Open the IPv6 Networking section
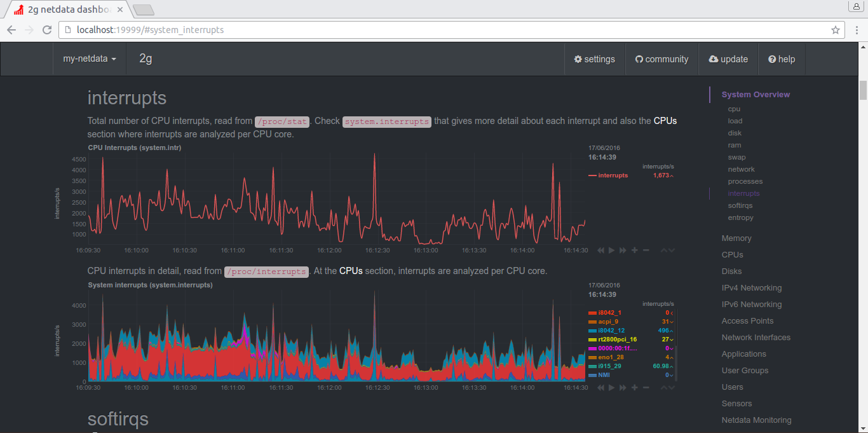This screenshot has width=868, height=433. point(752,305)
